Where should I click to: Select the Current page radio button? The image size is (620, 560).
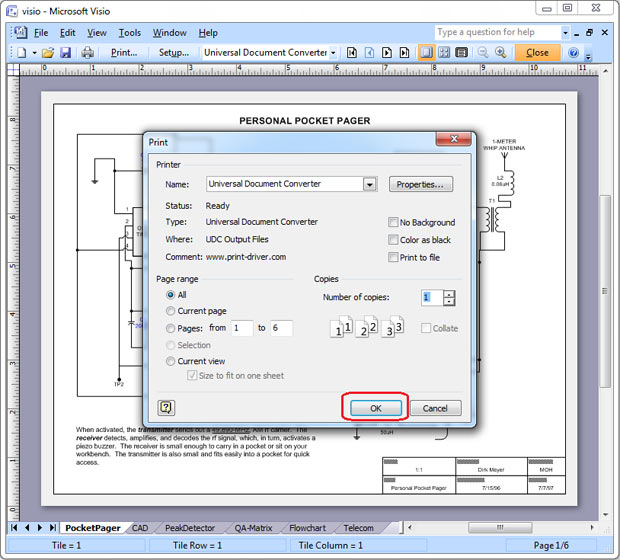point(170,311)
